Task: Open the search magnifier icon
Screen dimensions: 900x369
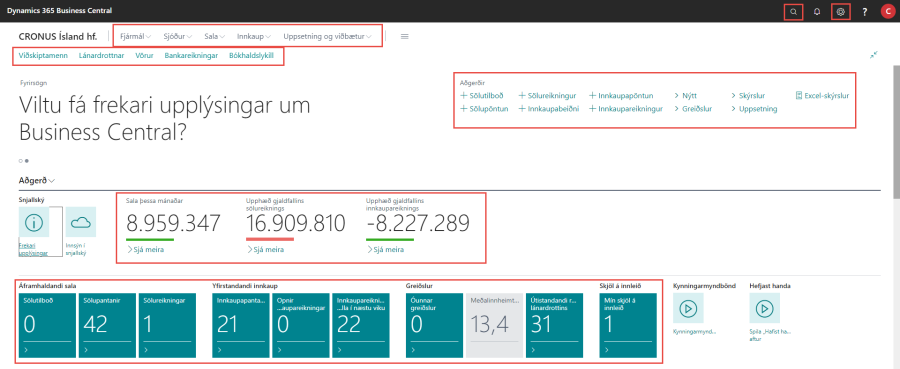Action: coord(793,11)
